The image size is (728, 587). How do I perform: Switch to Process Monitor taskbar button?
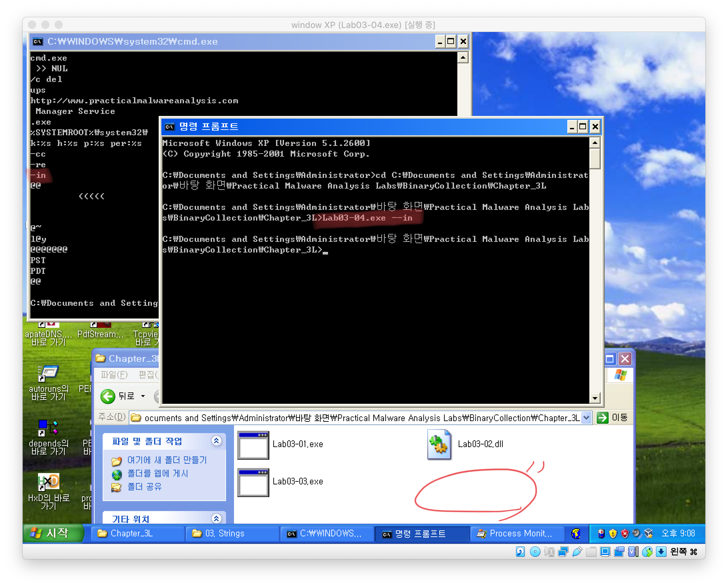[517, 534]
